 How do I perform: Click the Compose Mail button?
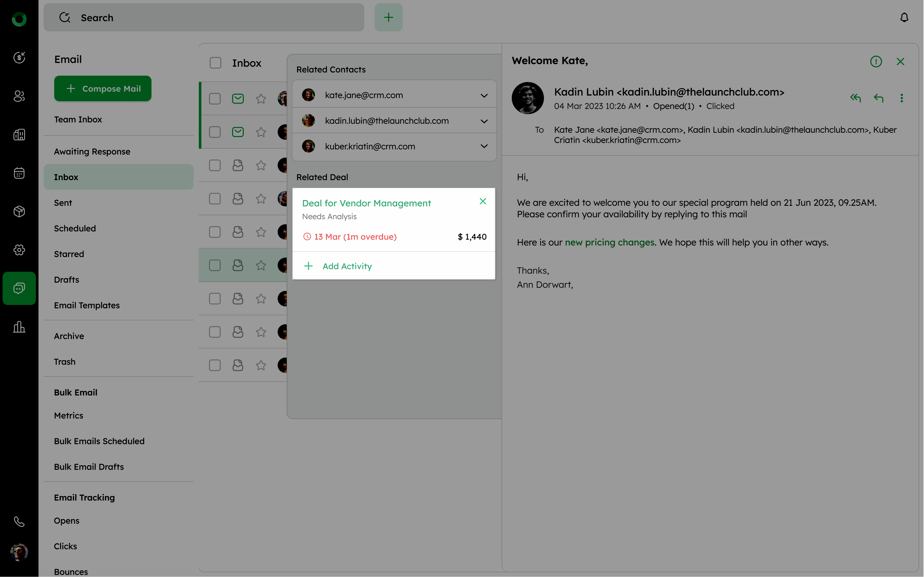click(x=103, y=88)
